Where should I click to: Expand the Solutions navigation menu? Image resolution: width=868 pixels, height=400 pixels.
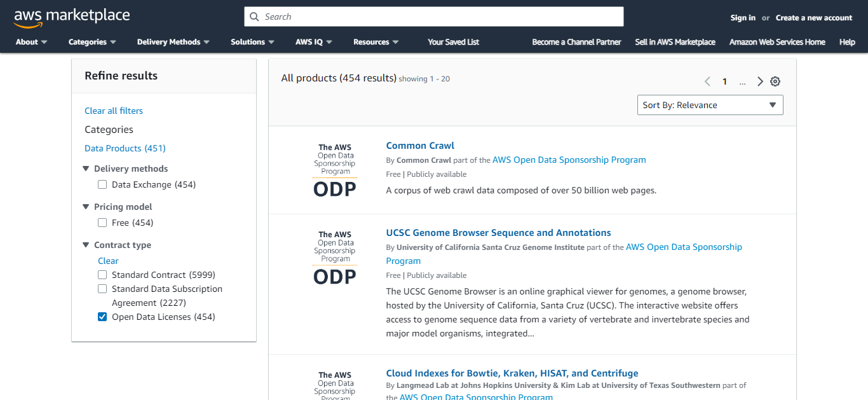(252, 42)
